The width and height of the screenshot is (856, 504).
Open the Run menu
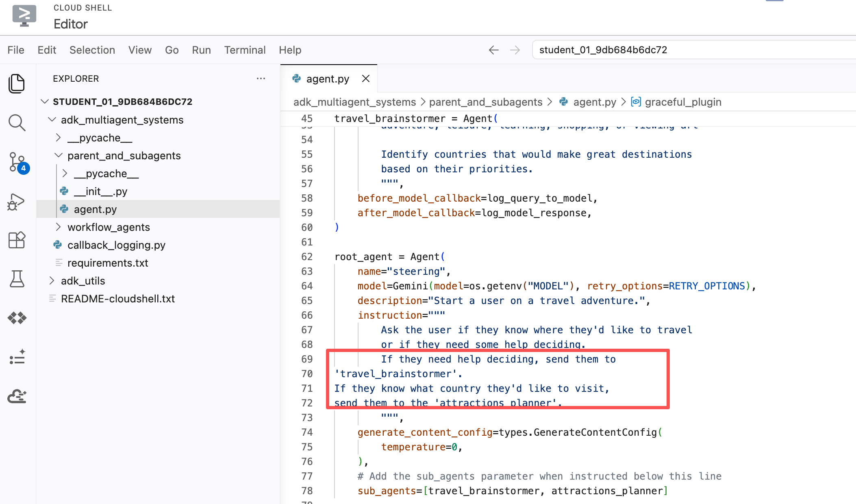click(x=201, y=50)
